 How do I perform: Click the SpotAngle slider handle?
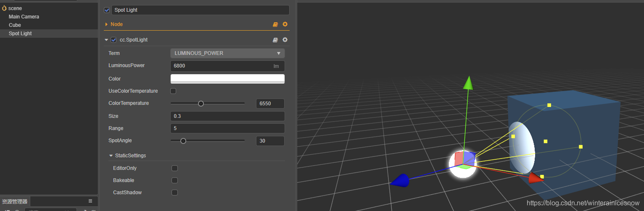(183, 141)
